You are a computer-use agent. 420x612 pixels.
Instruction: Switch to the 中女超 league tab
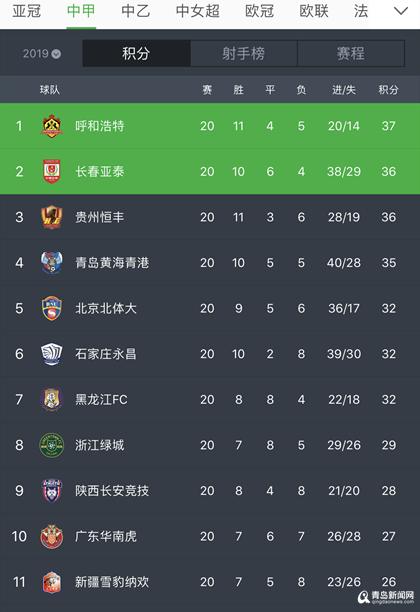(x=198, y=11)
